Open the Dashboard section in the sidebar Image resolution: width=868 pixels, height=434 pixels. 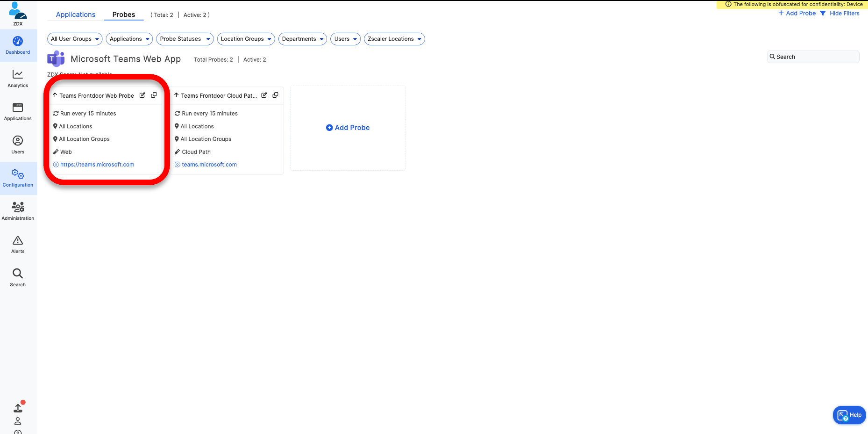point(18,46)
